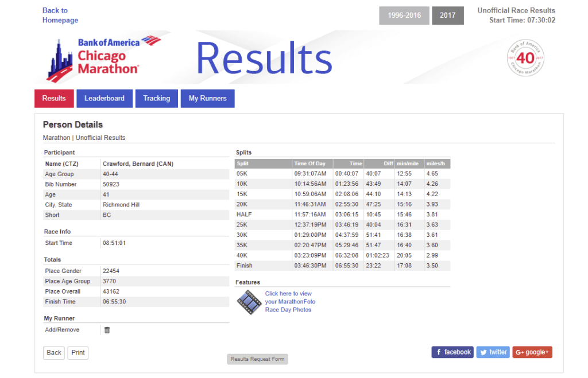Click the 15K split row label
Viewport: 588px width, 378px height.
click(242, 194)
